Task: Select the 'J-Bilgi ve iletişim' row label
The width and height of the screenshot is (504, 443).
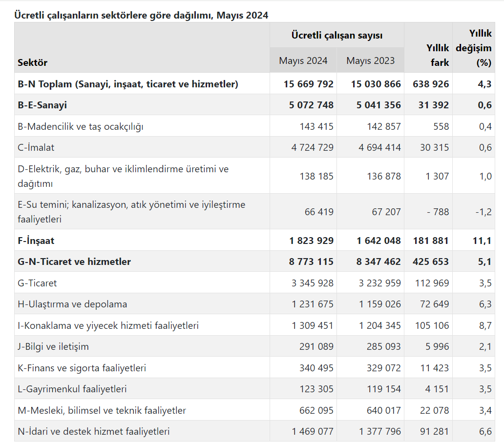Action: (x=53, y=346)
